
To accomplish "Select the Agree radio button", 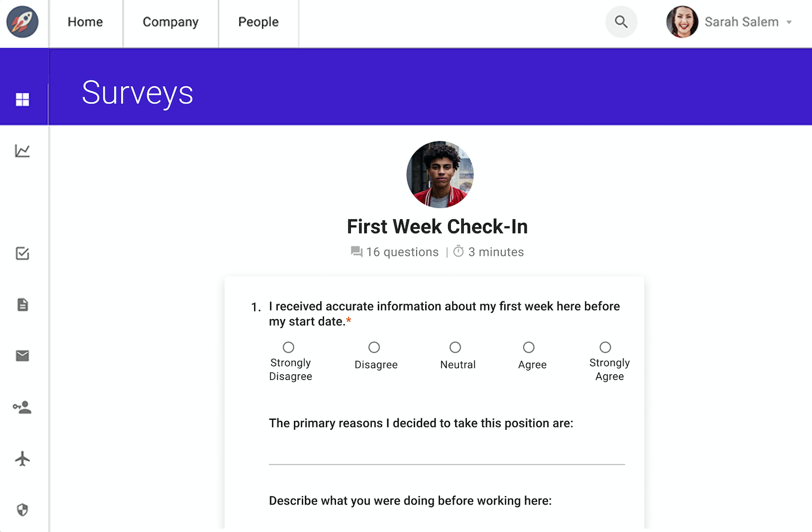I will coord(529,347).
